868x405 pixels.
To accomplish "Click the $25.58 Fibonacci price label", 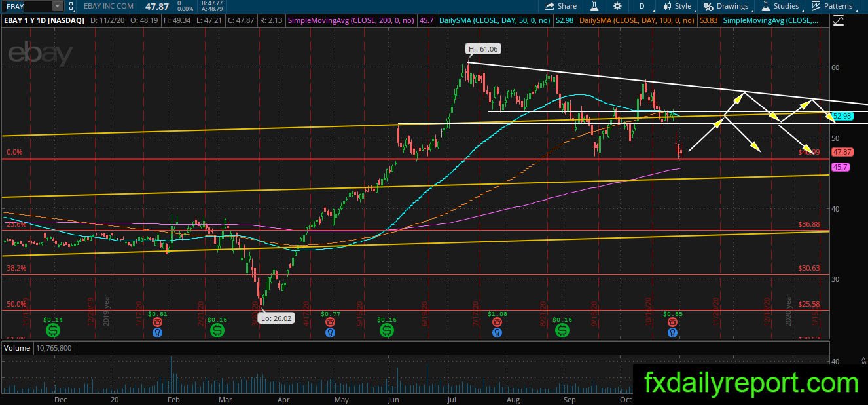I will pos(809,304).
